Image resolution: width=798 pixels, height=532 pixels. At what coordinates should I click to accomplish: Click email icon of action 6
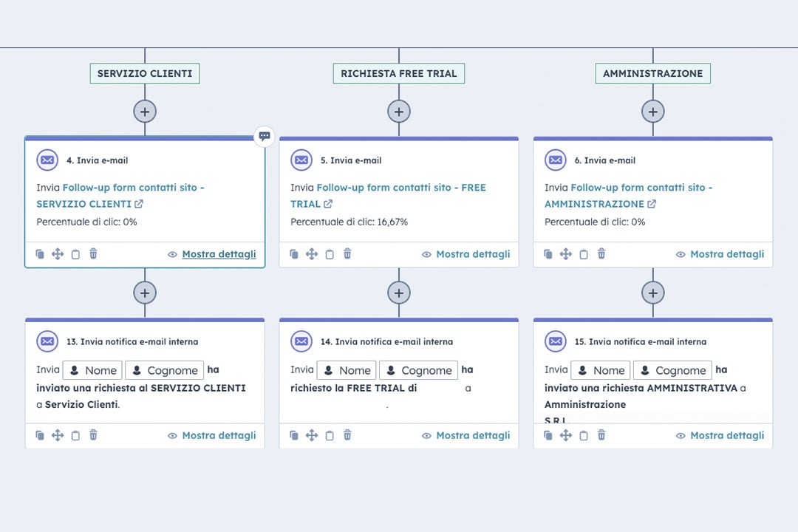(555, 160)
